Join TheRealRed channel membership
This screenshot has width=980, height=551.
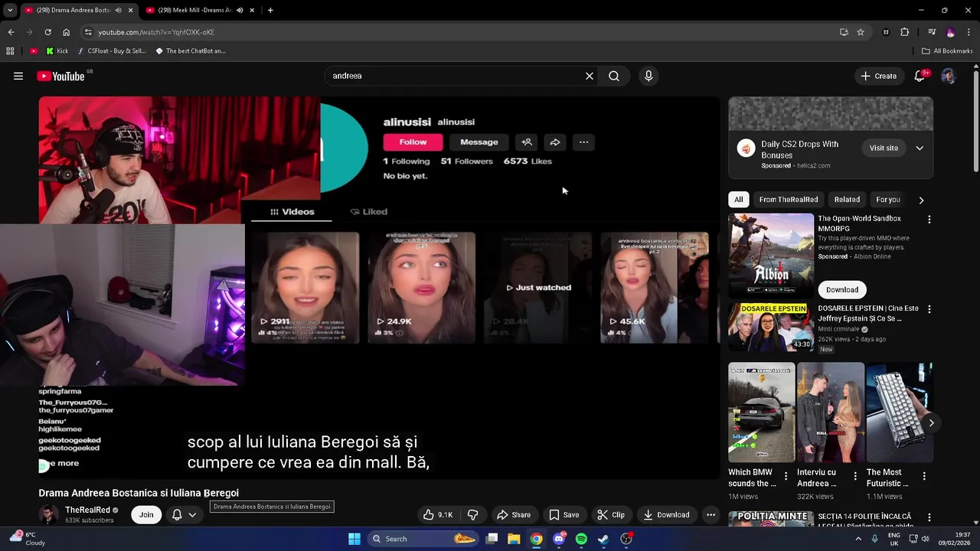click(146, 515)
